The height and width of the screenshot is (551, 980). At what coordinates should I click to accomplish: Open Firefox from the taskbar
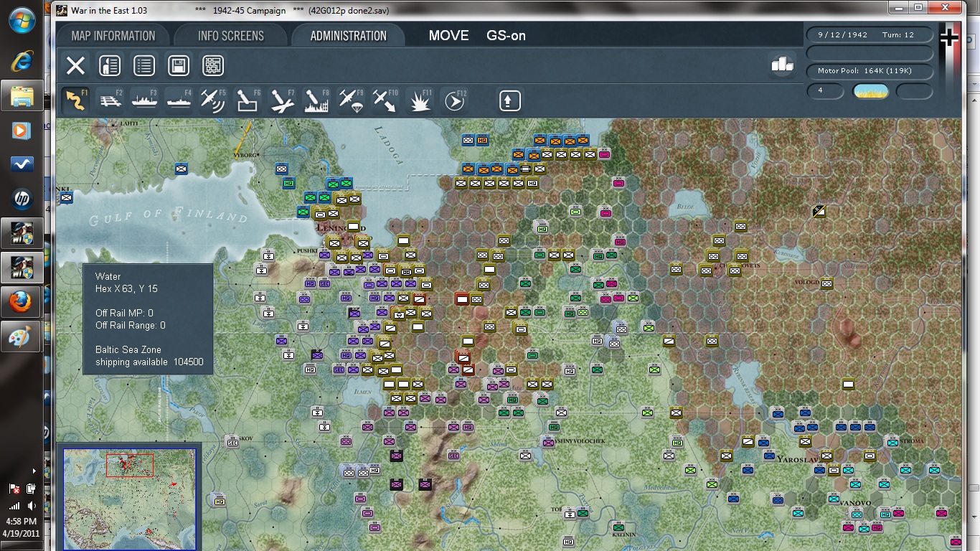[x=22, y=302]
